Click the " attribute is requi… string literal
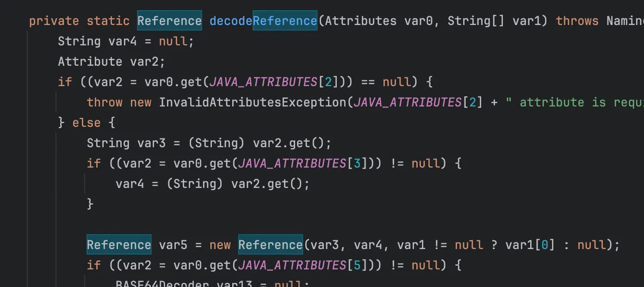Screen dimensions: 644x287 click(x=574, y=102)
